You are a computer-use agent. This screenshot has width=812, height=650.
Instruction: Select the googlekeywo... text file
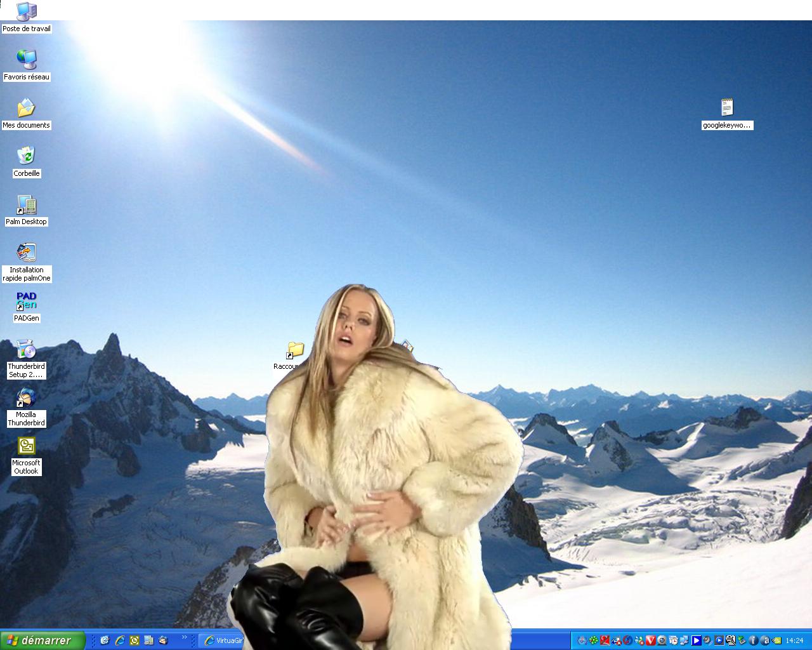(727, 108)
